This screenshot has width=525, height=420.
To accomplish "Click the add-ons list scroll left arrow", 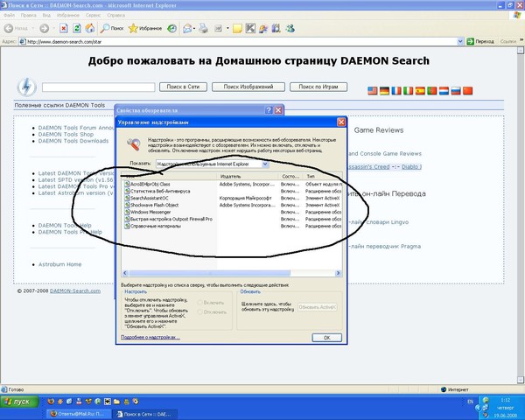I will tap(125, 273).
